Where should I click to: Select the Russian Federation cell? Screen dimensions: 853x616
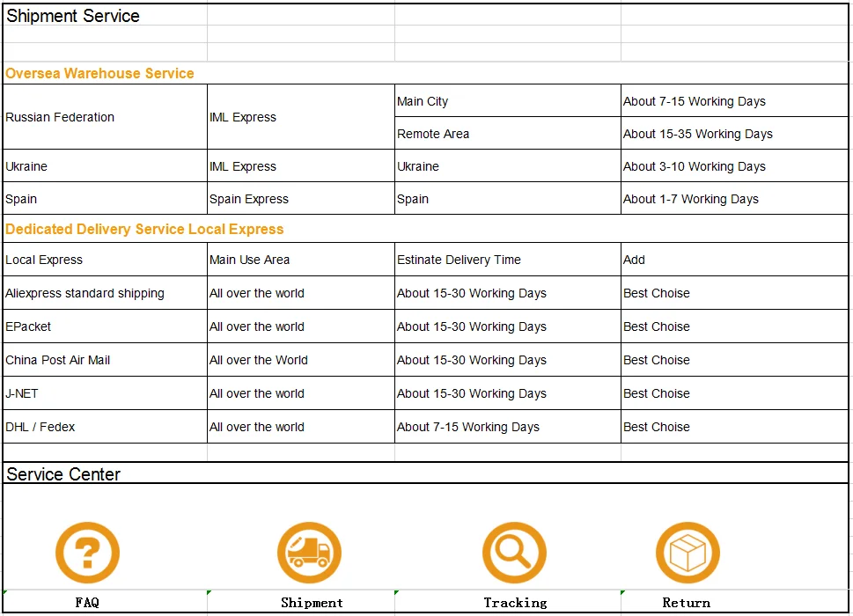pyautogui.click(x=105, y=117)
